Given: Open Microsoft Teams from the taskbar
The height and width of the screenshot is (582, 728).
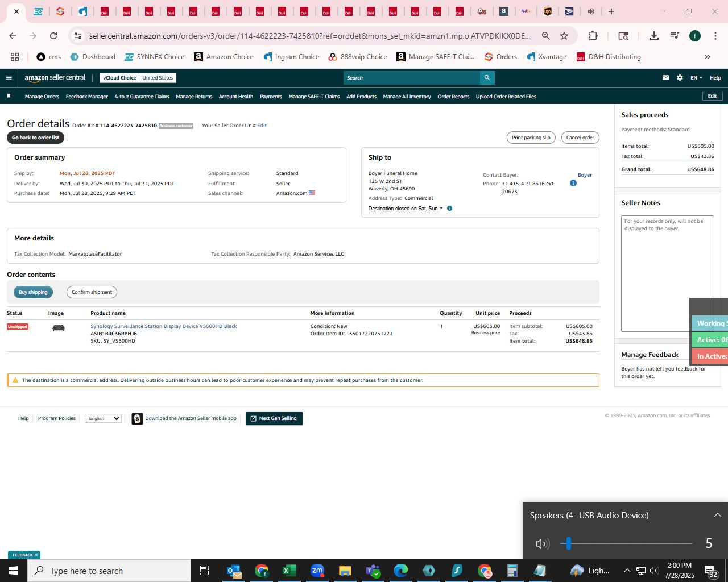Looking at the screenshot, I should 373,571.
